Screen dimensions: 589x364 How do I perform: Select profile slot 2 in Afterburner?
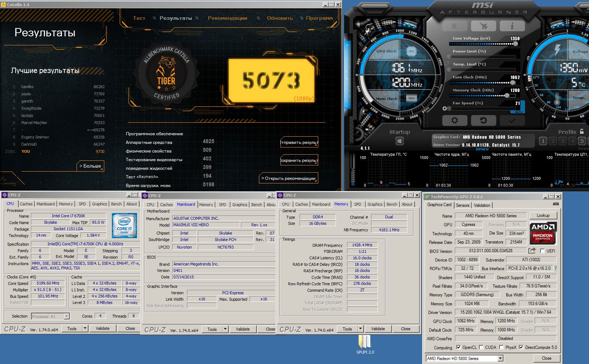[x=553, y=141]
